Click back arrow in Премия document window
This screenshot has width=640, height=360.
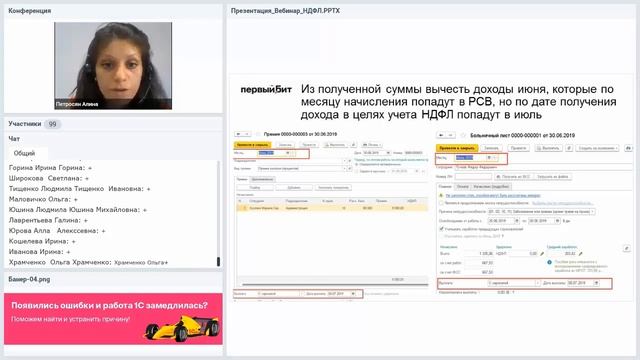238,134
